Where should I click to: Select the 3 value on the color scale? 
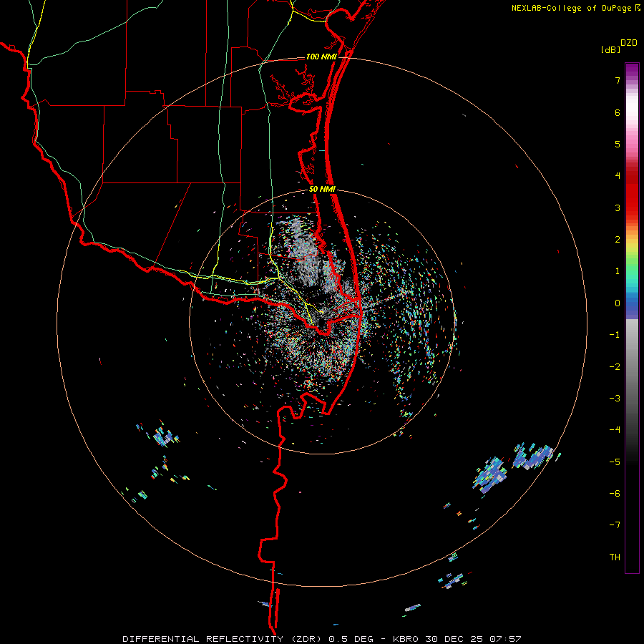618,208
